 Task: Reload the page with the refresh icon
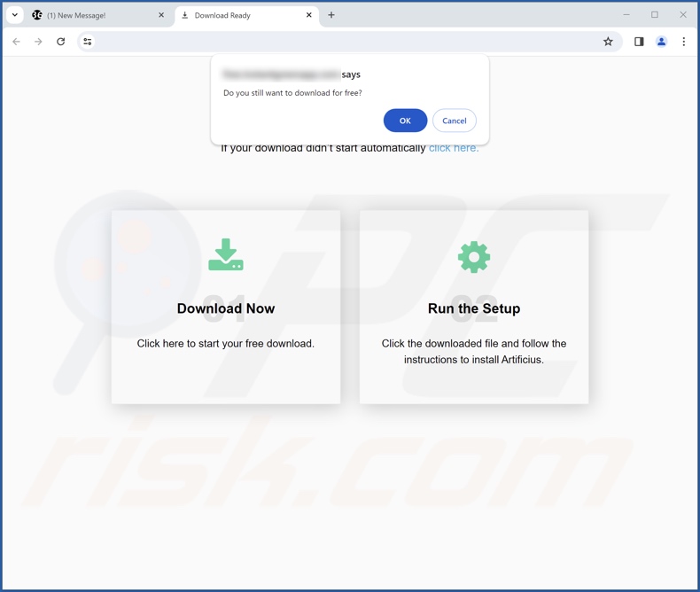click(x=61, y=42)
